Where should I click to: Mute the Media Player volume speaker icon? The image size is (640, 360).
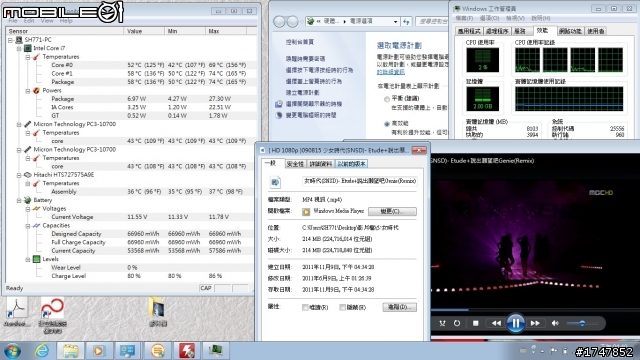pos(555,323)
